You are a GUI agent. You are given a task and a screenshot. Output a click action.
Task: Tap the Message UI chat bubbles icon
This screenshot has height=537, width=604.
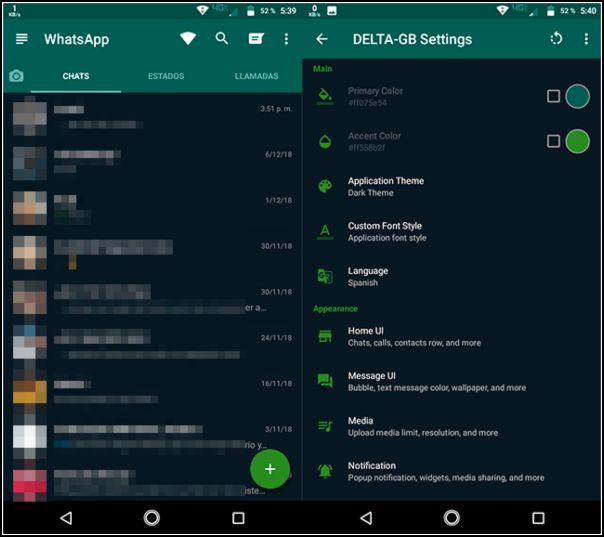(325, 381)
